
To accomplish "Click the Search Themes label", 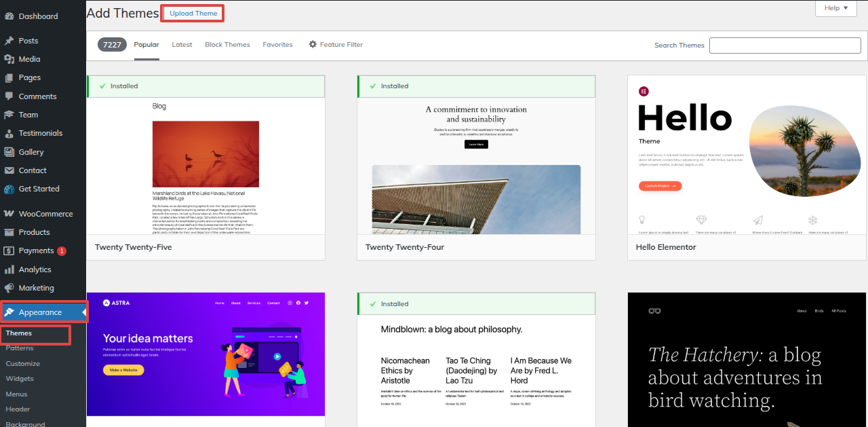I will point(679,45).
